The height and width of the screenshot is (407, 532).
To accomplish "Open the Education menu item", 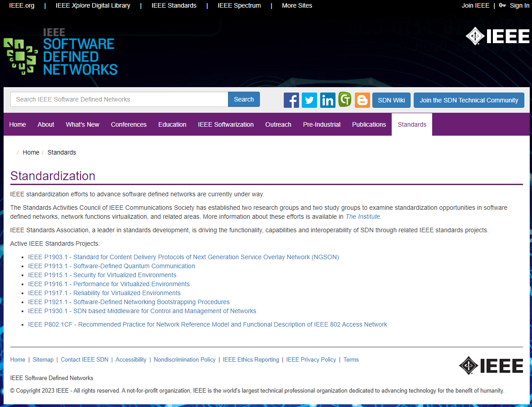I will [x=172, y=124].
